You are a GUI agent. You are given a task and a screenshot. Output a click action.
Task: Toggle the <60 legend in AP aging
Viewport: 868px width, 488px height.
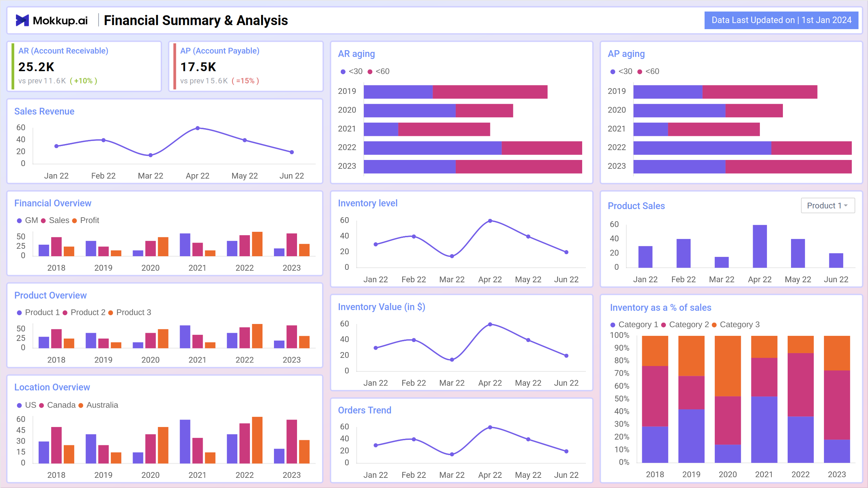(648, 72)
